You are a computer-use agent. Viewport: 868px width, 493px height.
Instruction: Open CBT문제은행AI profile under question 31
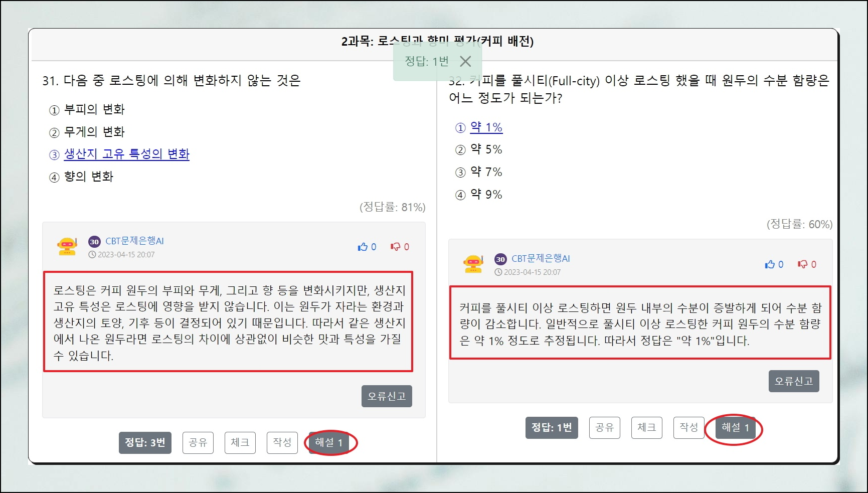(x=134, y=241)
